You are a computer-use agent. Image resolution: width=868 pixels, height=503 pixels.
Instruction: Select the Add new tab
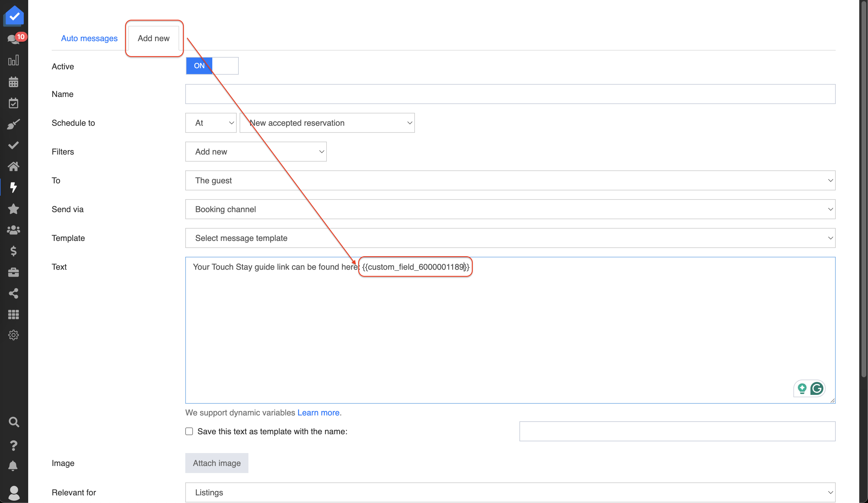[x=154, y=38]
